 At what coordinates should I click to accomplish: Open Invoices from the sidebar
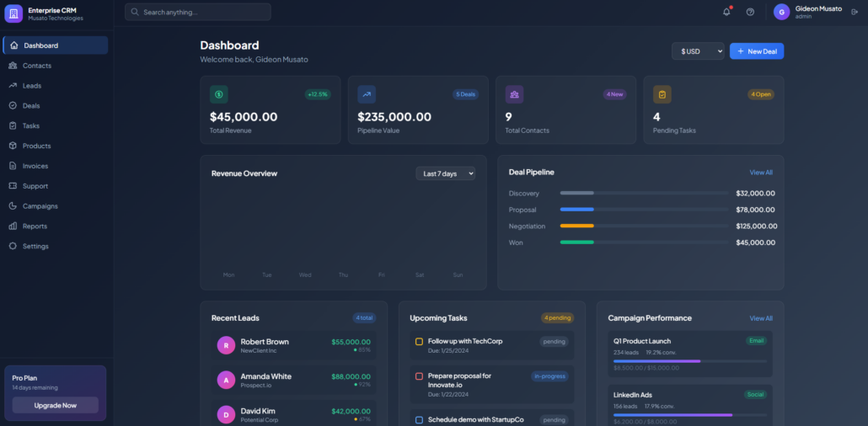point(56,166)
